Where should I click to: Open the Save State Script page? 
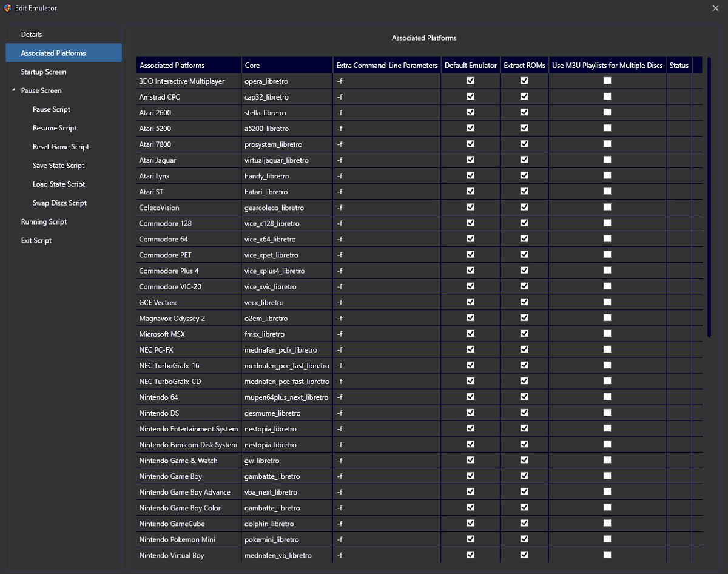click(58, 166)
